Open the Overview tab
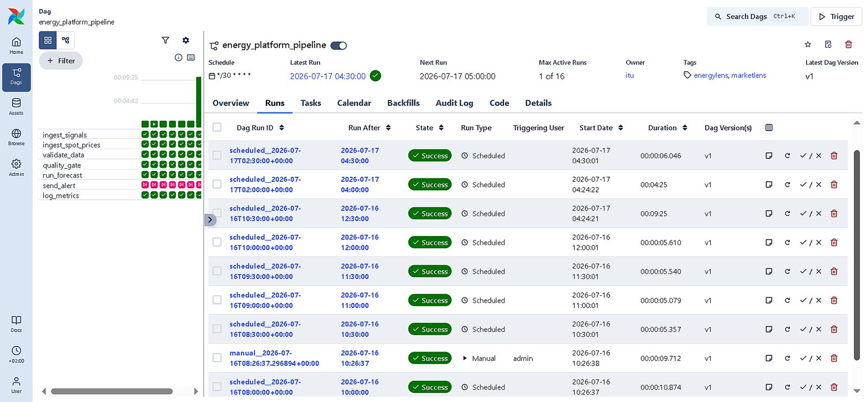The height and width of the screenshot is (402, 868). pos(231,103)
